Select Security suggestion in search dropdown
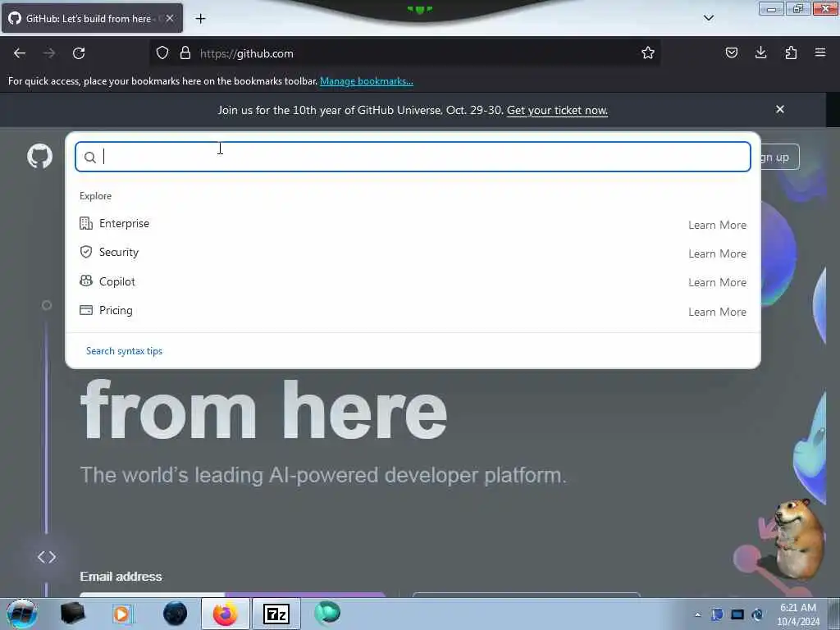Image resolution: width=840 pixels, height=630 pixels. pos(413,253)
